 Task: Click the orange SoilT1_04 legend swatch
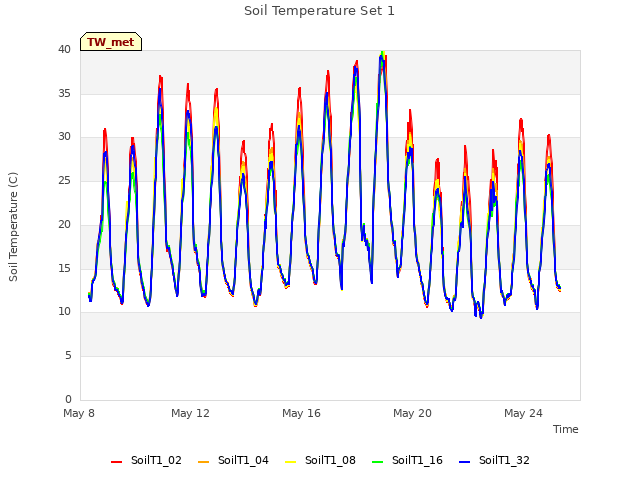(203, 462)
